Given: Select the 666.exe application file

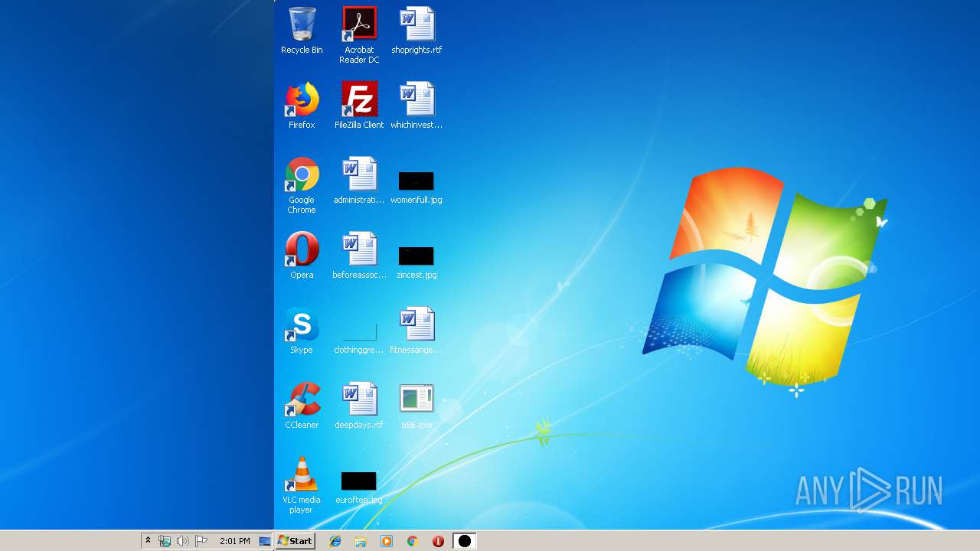Looking at the screenshot, I should pos(416,406).
